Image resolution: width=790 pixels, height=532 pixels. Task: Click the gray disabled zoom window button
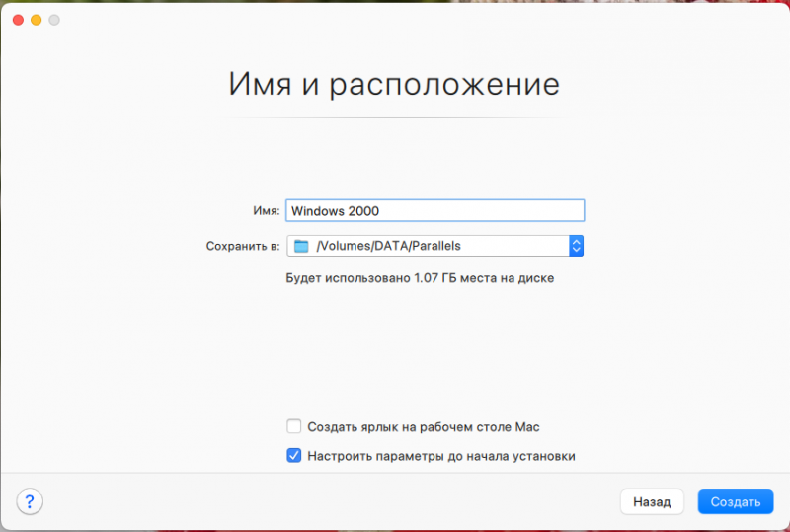(x=53, y=20)
